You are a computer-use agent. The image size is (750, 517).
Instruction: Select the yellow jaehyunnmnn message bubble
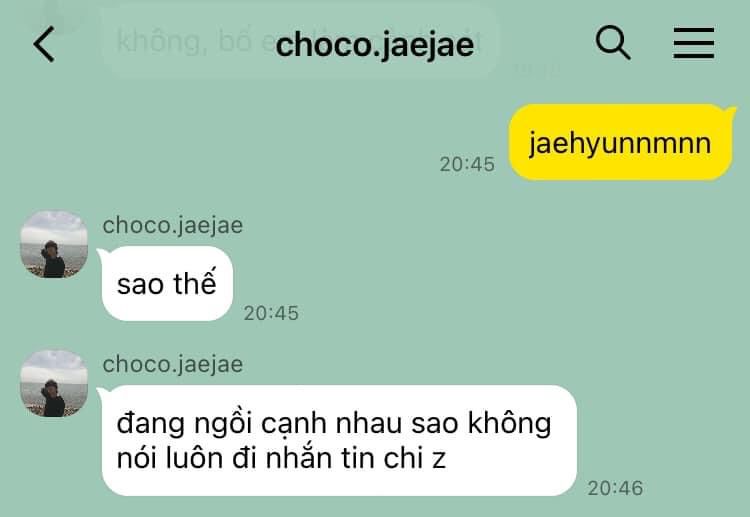(621, 142)
